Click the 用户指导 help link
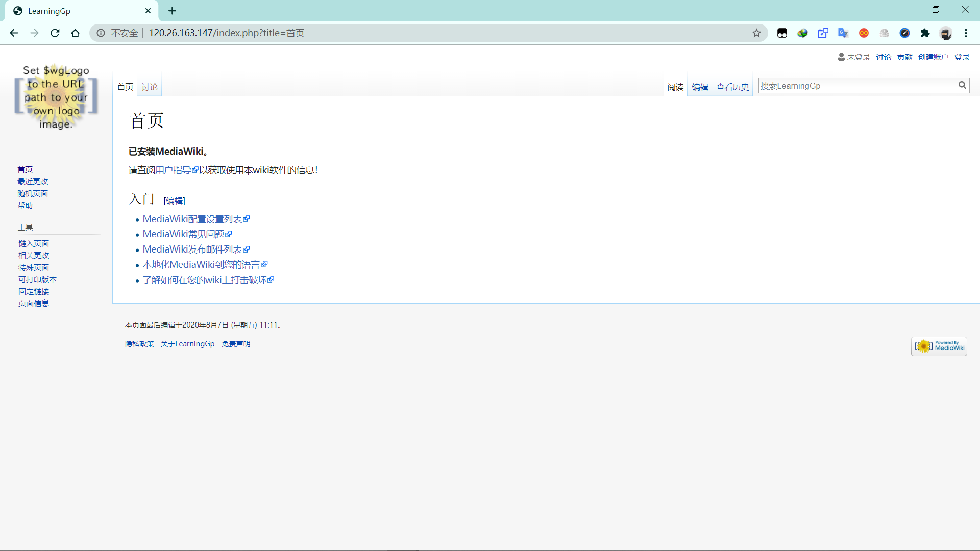The width and height of the screenshot is (980, 551). tap(173, 170)
